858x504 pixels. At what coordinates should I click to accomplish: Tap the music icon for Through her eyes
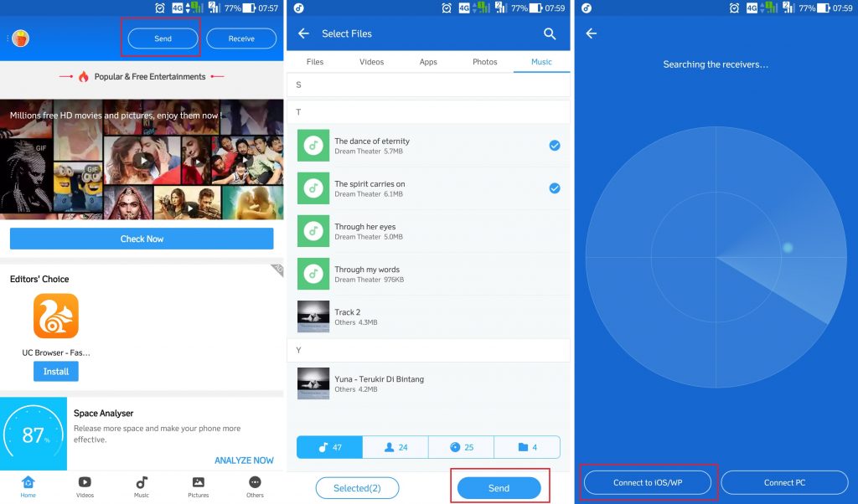pyautogui.click(x=313, y=231)
